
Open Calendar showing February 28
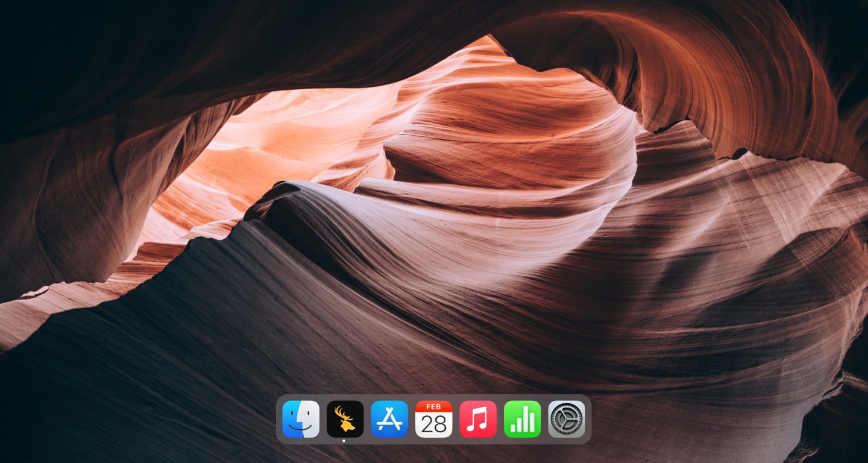click(x=433, y=418)
